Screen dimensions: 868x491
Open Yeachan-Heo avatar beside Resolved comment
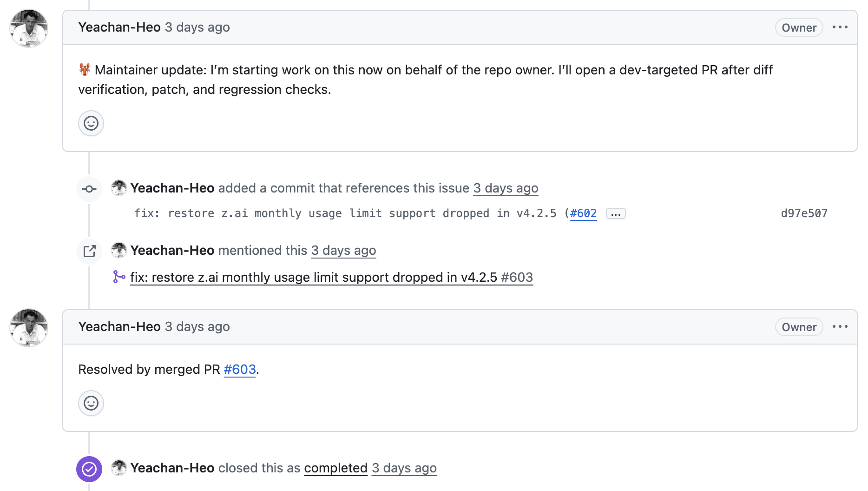(29, 328)
